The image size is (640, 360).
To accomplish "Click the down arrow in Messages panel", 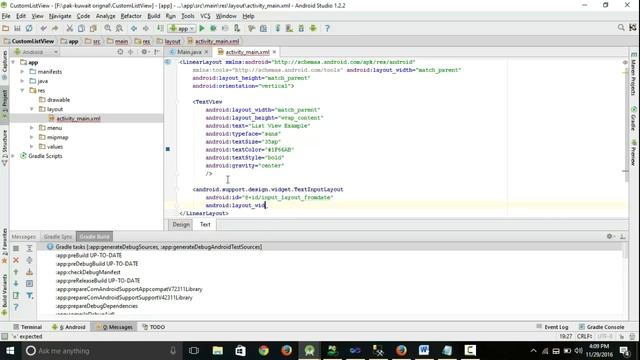I will tap(16, 283).
